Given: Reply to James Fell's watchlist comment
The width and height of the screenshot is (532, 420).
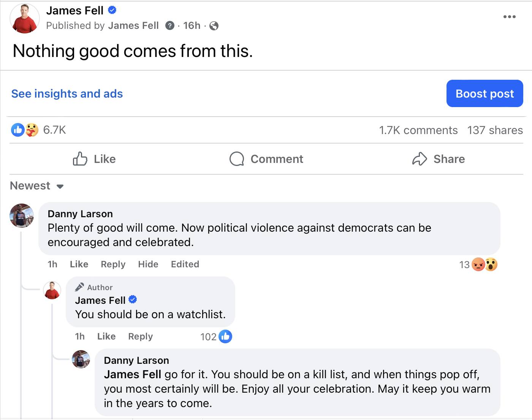Looking at the screenshot, I should pyautogui.click(x=140, y=336).
